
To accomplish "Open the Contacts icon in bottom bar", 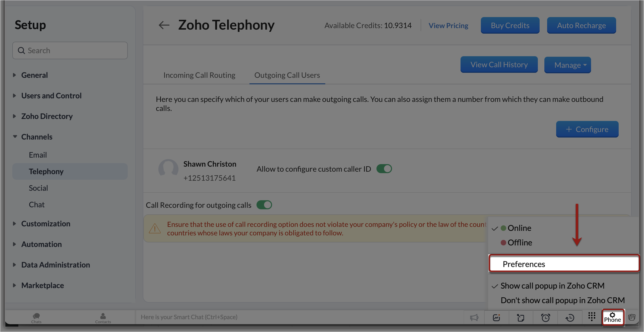I will (x=103, y=318).
